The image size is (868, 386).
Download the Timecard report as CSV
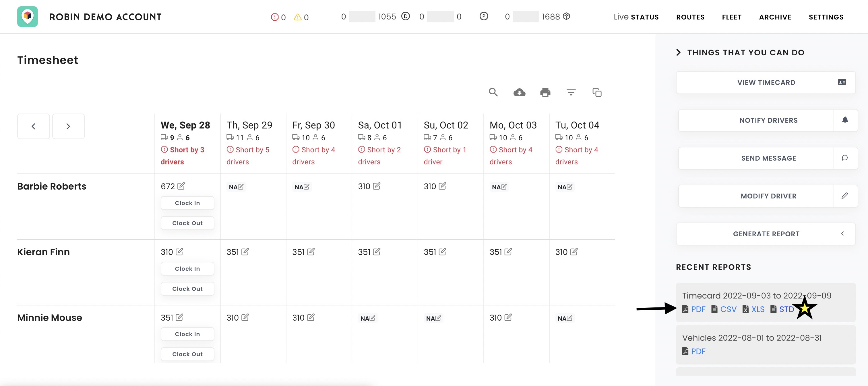[728, 309]
